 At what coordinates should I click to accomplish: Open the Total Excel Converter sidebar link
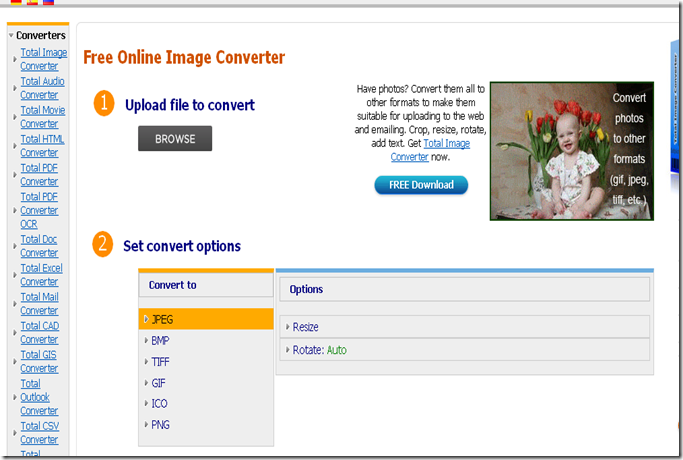[41, 274]
